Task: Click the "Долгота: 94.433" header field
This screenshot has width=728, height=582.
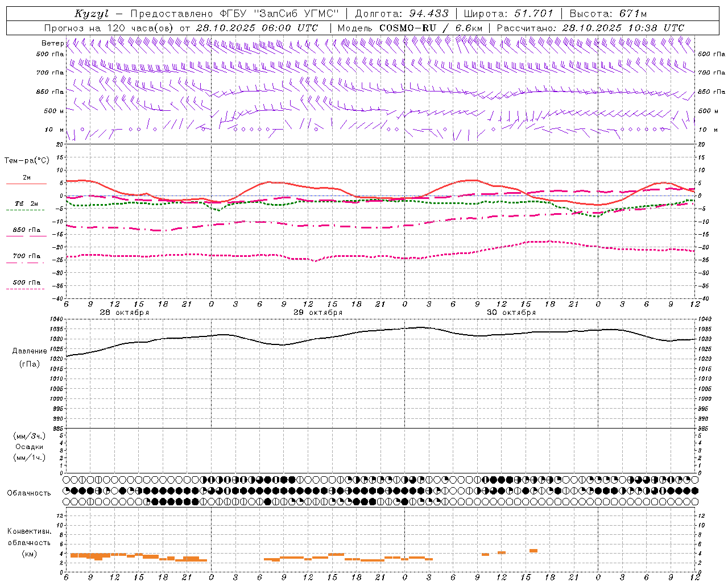Action: [402, 14]
